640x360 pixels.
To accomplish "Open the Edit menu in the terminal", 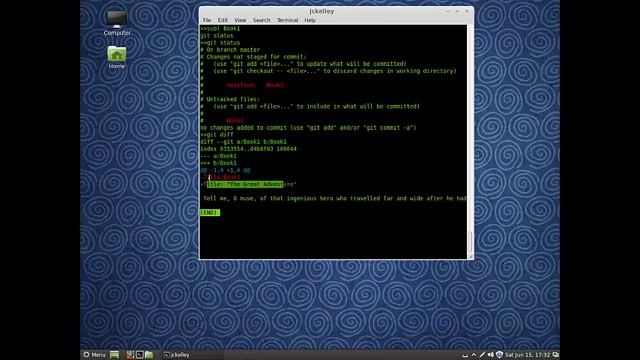I will 222,20.
